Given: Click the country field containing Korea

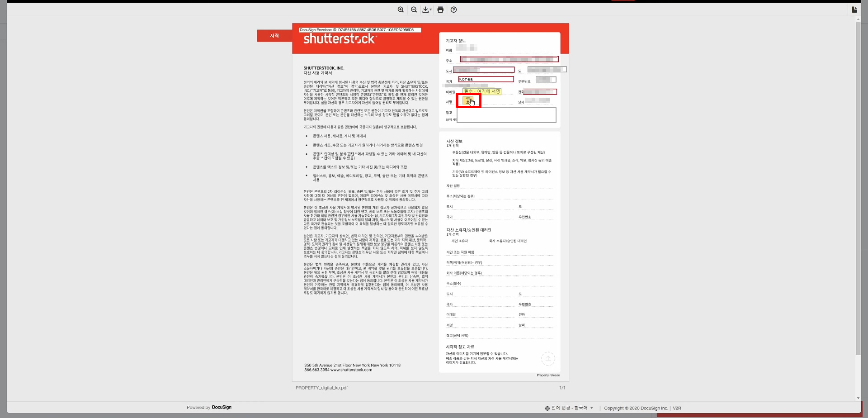Looking at the screenshot, I should click(486, 79).
